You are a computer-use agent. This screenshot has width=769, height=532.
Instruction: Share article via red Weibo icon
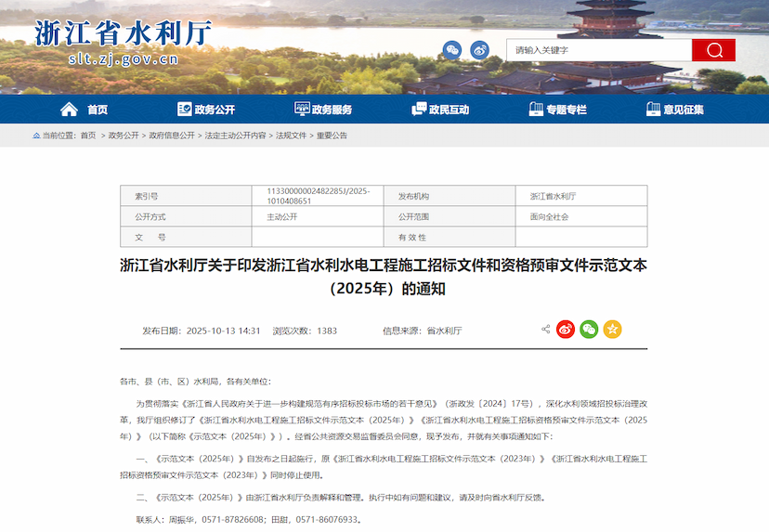coord(566,330)
